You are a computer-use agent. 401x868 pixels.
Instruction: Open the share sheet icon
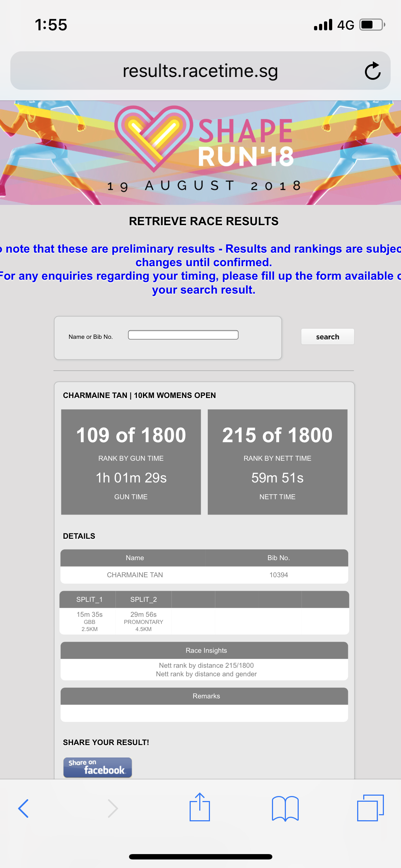pyautogui.click(x=200, y=807)
